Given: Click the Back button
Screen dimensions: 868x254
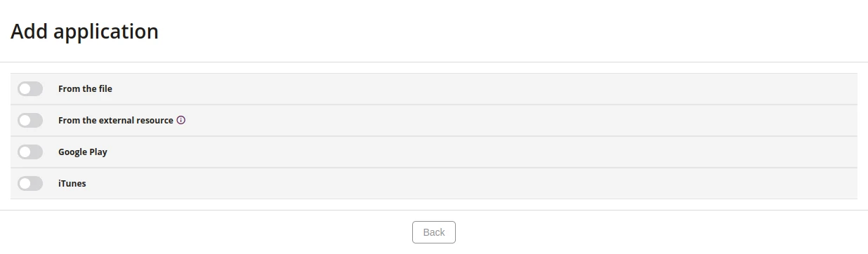Looking at the screenshot, I should pos(434,232).
